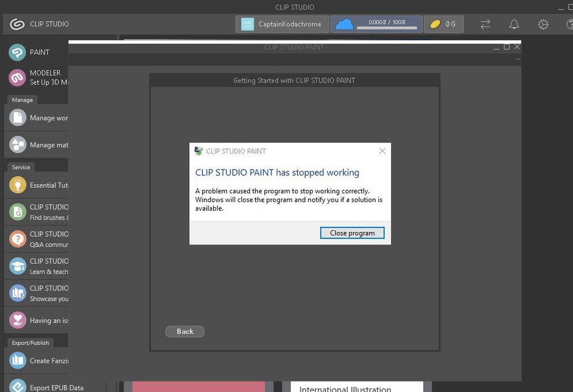Image resolution: width=573 pixels, height=392 pixels.
Task: Open CLIP STUDIO Find brushes icon
Action: 17,212
